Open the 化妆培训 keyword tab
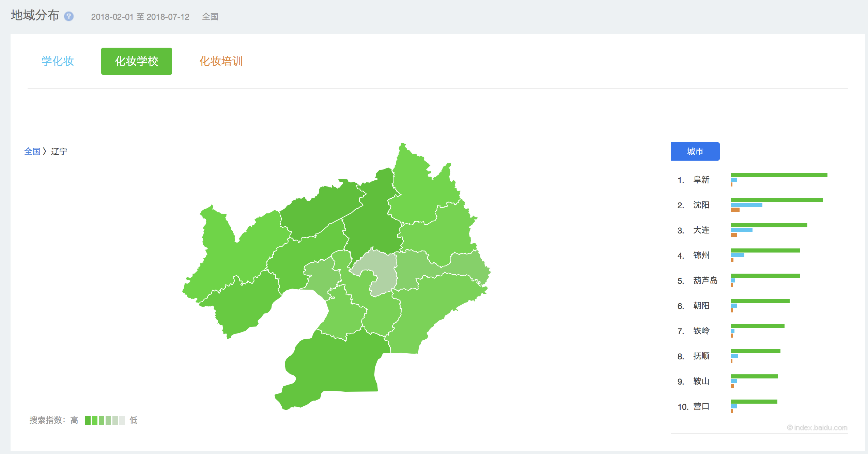 (221, 61)
